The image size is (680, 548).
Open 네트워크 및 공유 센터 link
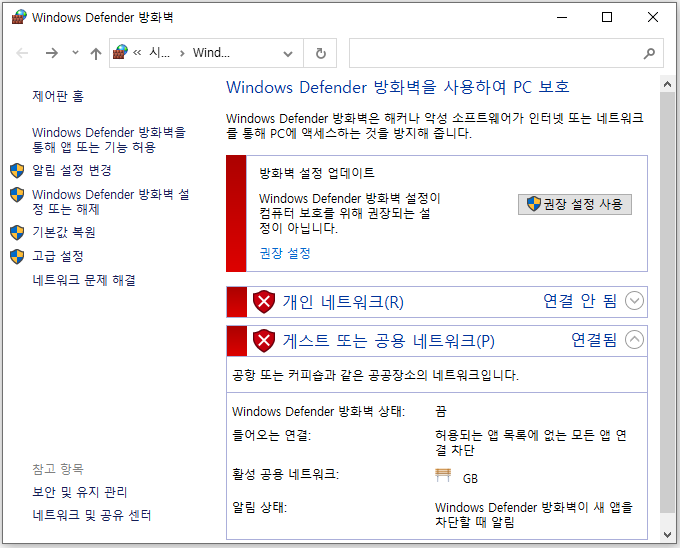(x=92, y=515)
